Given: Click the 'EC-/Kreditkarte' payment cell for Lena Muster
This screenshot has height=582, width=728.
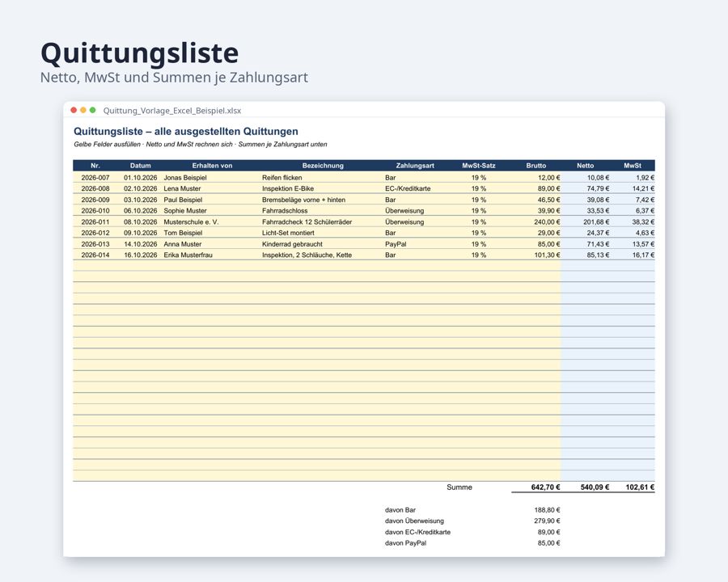Looking at the screenshot, I should [x=408, y=189].
